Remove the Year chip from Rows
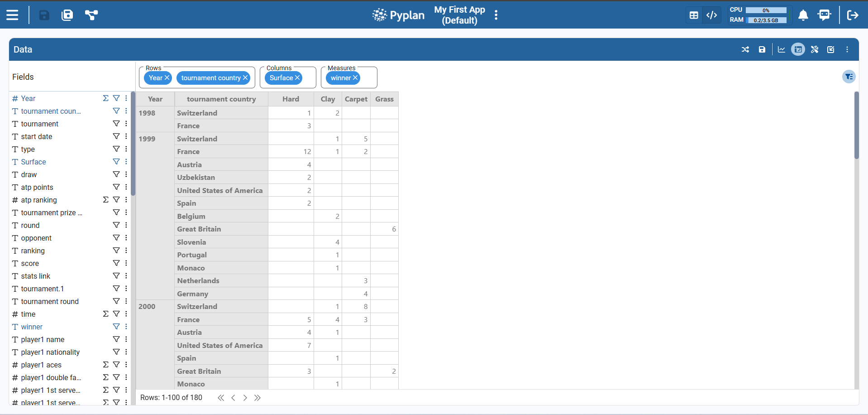The width and height of the screenshot is (868, 415). (167, 77)
